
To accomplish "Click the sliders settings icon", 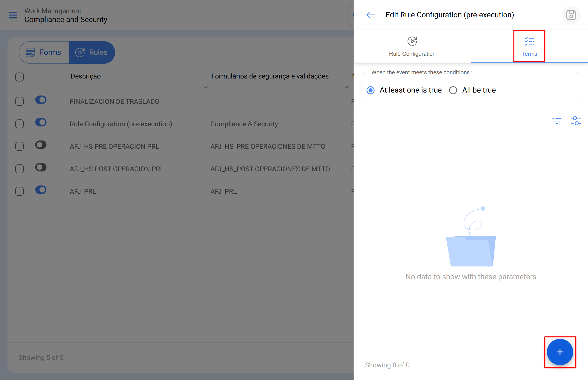I will (575, 121).
